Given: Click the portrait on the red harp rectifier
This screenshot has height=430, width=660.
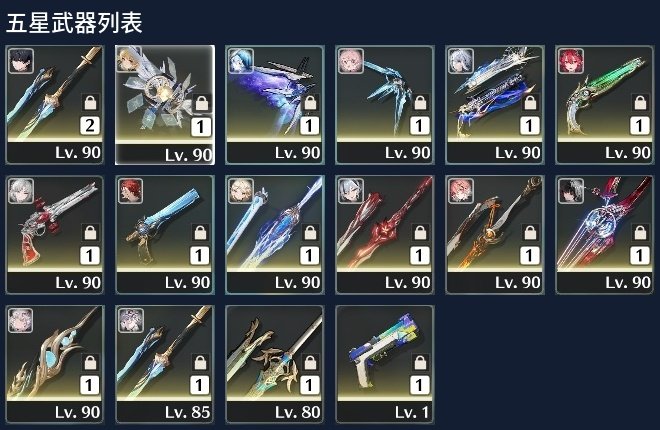Looking at the screenshot, I should pos(571,191).
